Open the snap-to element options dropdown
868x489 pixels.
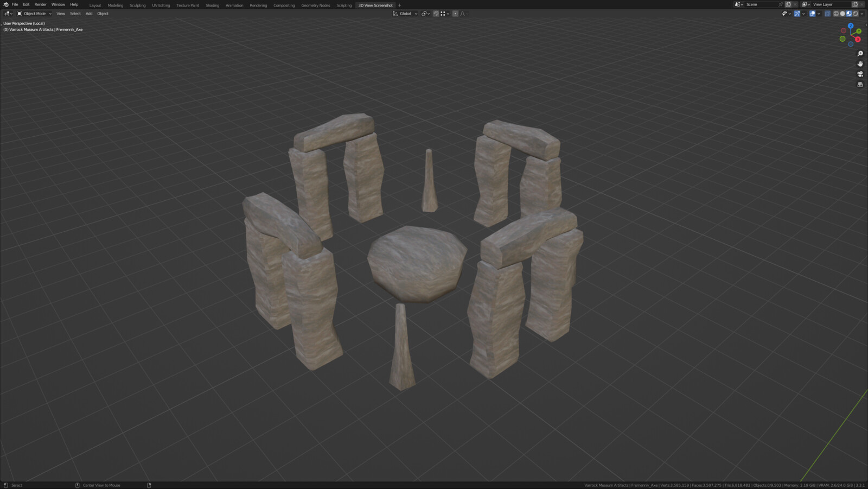tap(445, 14)
